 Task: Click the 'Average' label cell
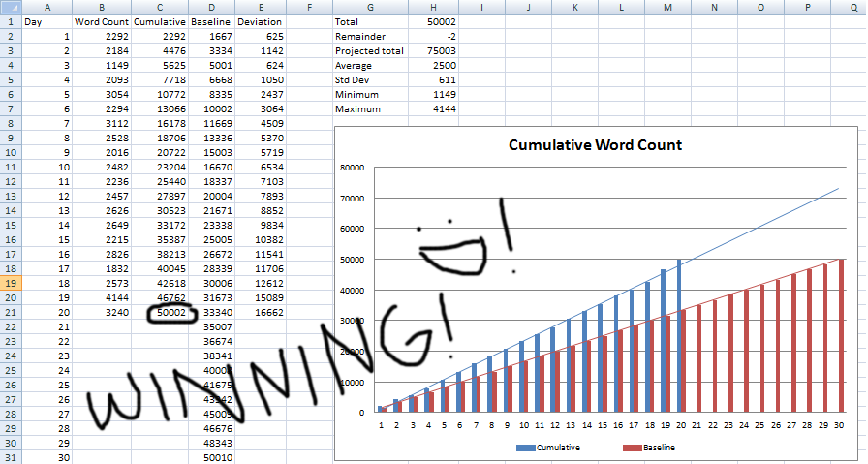coord(370,65)
